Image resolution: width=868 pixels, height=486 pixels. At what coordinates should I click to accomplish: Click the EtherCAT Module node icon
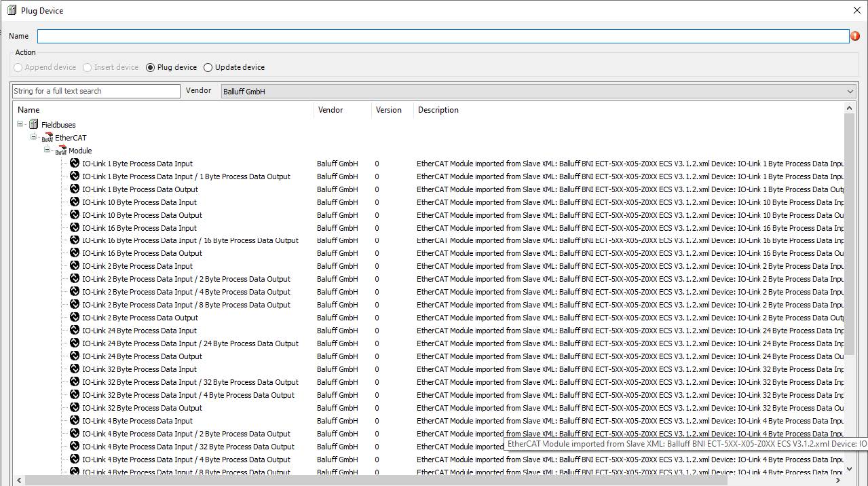coord(61,151)
